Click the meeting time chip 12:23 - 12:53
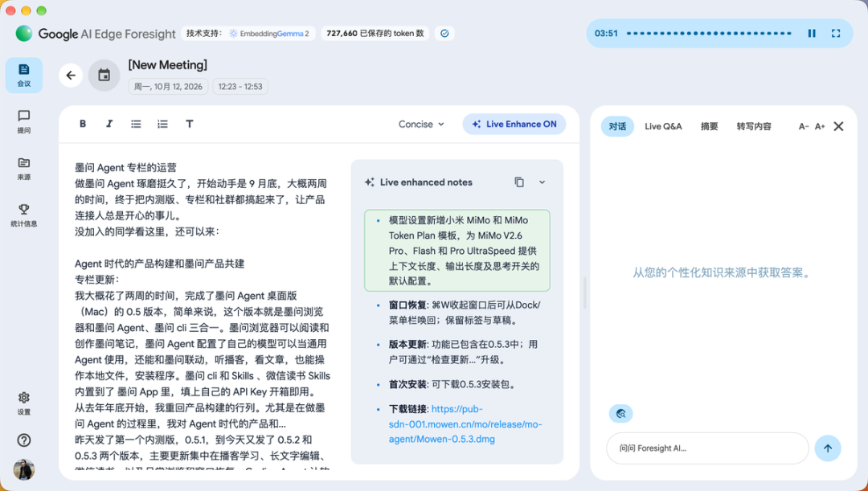Screen dimensions: 868x491 [x=240, y=86]
